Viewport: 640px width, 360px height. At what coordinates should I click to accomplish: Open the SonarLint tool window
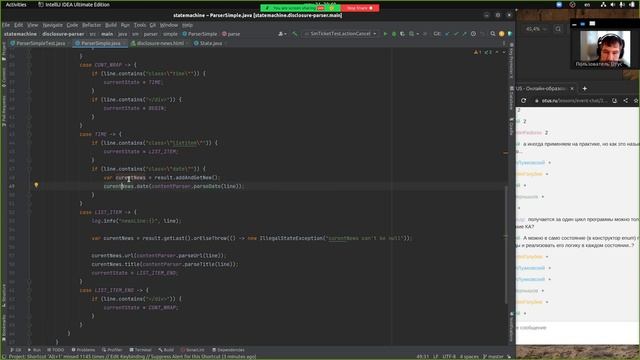(x=192, y=350)
